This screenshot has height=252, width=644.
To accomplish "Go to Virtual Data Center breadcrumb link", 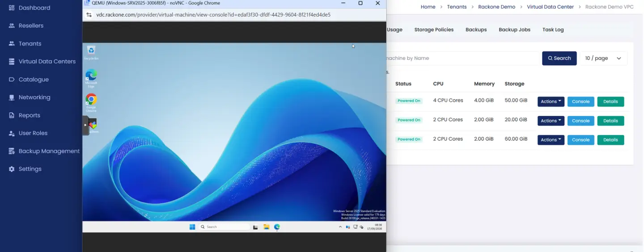I will [550, 7].
